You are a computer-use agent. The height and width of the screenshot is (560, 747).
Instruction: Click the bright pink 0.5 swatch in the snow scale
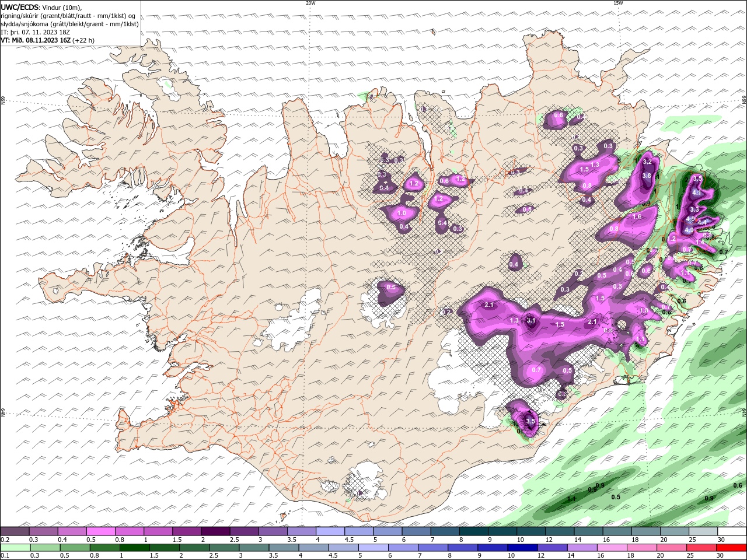click(x=101, y=531)
